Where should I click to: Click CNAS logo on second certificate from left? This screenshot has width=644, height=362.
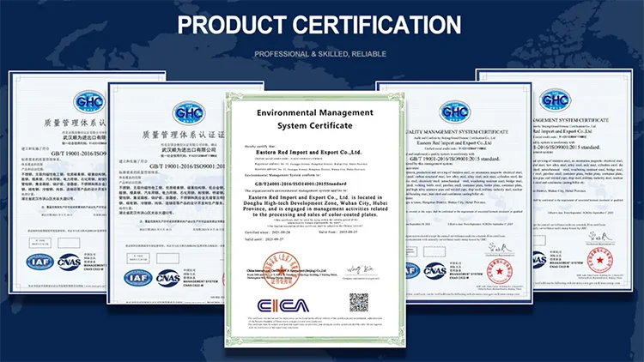(168, 278)
